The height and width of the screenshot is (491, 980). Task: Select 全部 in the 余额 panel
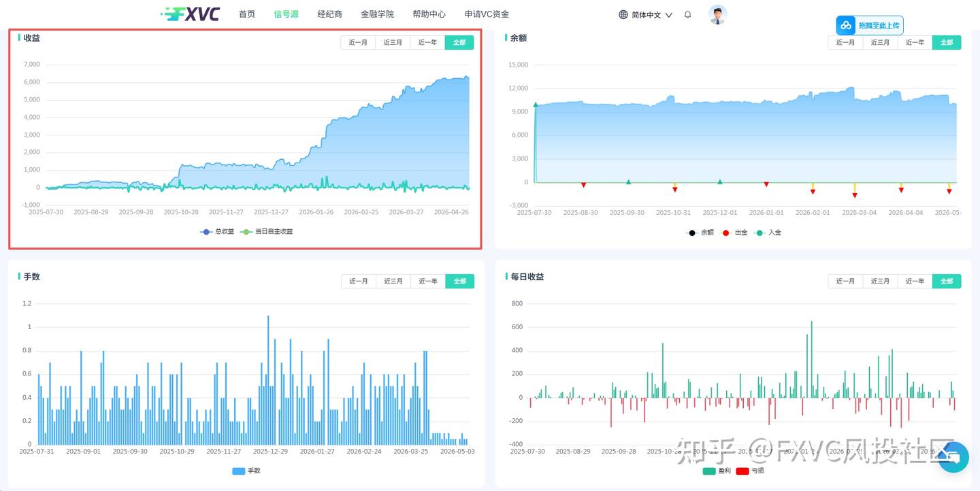[x=947, y=42]
